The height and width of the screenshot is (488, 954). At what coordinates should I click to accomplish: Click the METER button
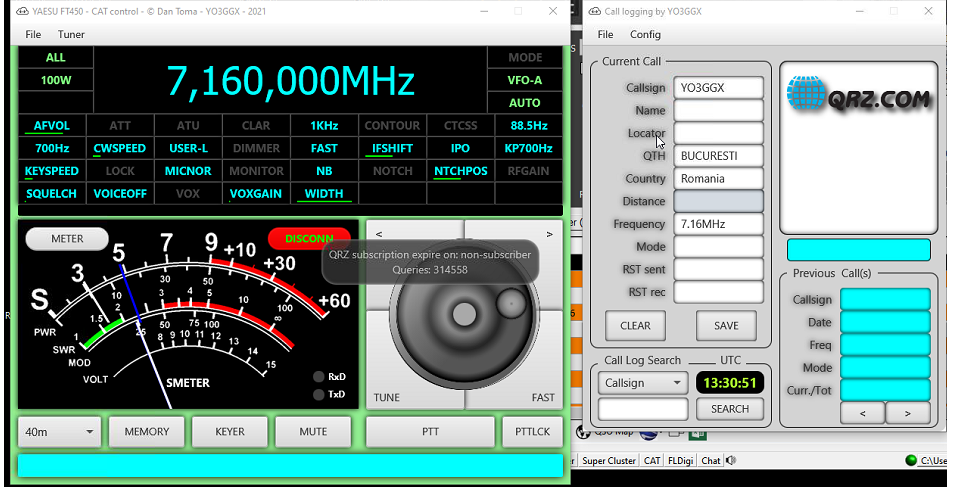tap(67, 239)
